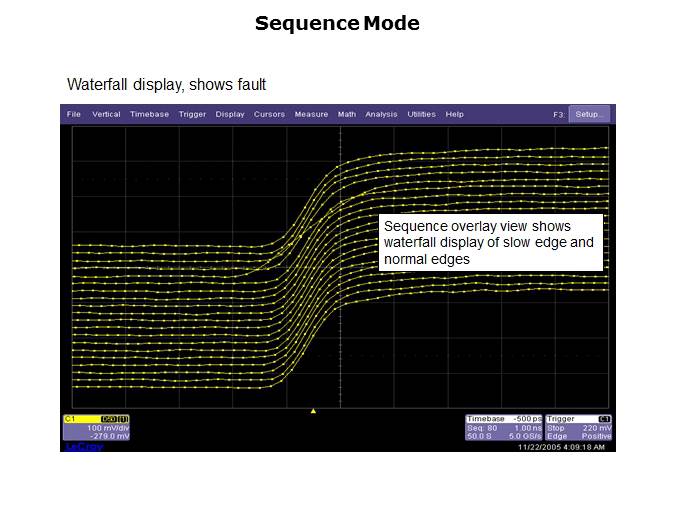Click the yellow trigger position marker

coord(313,410)
